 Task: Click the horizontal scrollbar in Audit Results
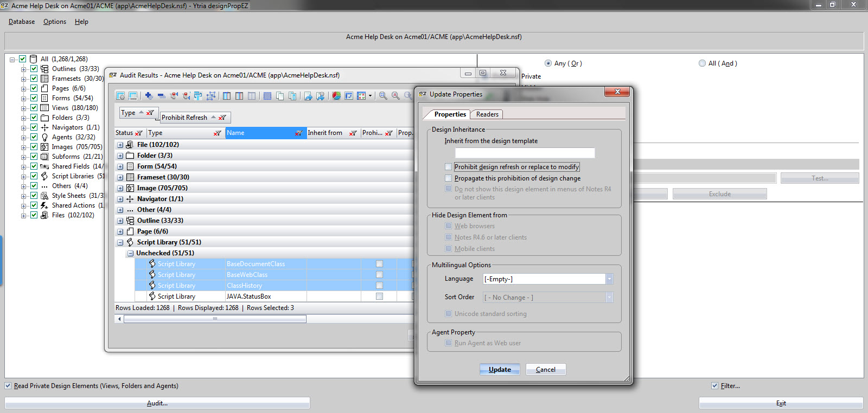(x=215, y=319)
